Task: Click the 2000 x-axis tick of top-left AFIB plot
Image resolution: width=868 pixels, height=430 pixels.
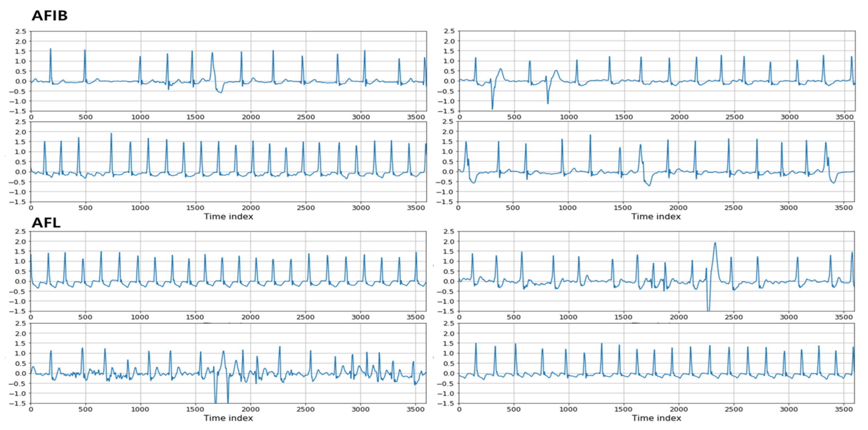Action: [x=251, y=117]
